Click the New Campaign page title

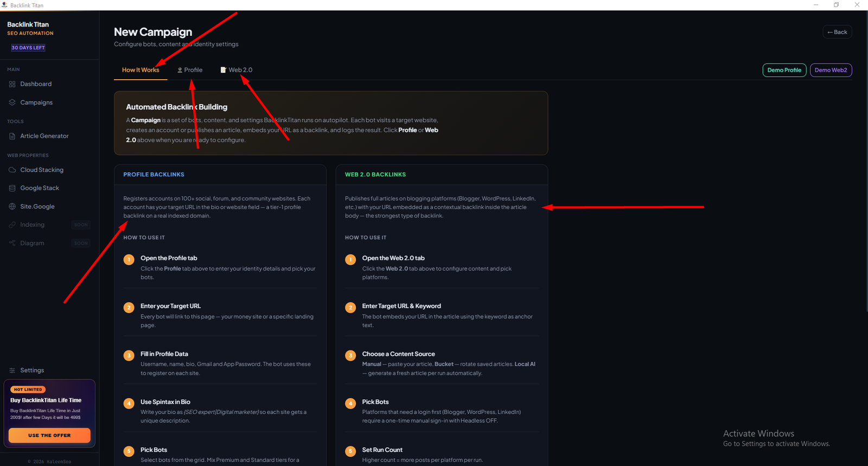point(153,32)
